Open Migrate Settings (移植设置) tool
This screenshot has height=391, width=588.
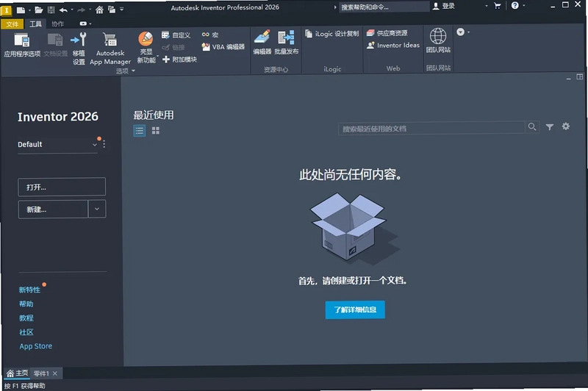79,49
